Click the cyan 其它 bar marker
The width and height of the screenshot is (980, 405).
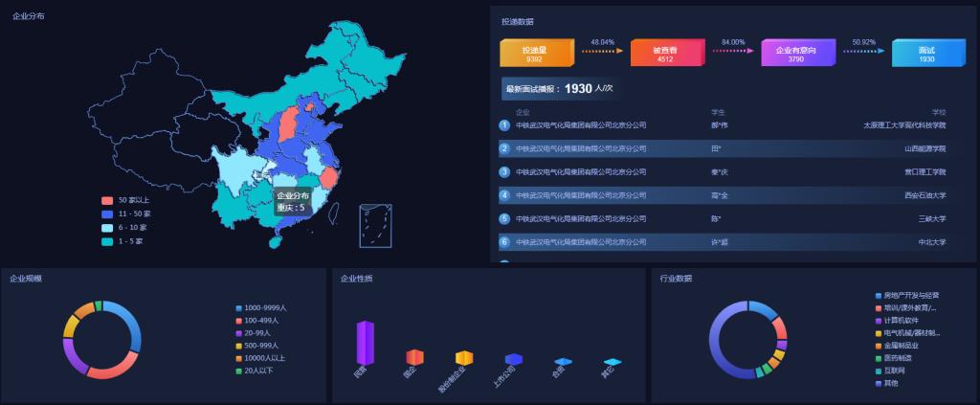point(612,362)
